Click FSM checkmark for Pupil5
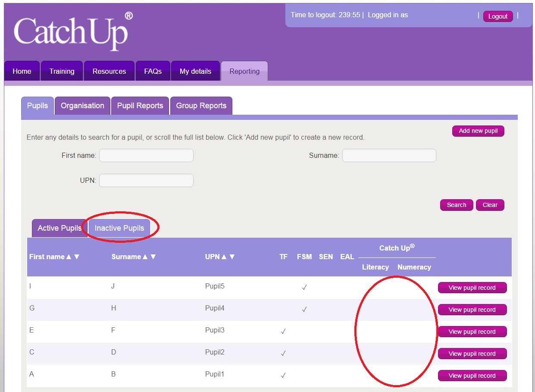Image resolution: width=535 pixels, height=392 pixels. [x=304, y=288]
